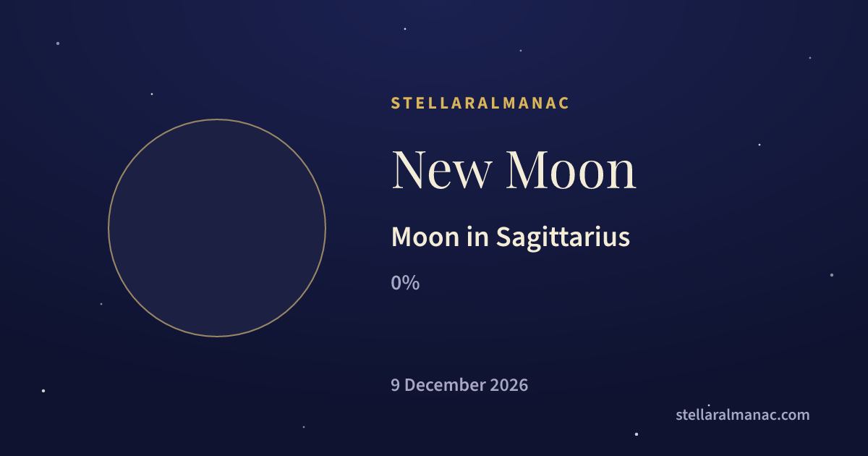This screenshot has width=868, height=456.
Task: Select the STELLARALMANAC gold brand label
Action: point(480,103)
